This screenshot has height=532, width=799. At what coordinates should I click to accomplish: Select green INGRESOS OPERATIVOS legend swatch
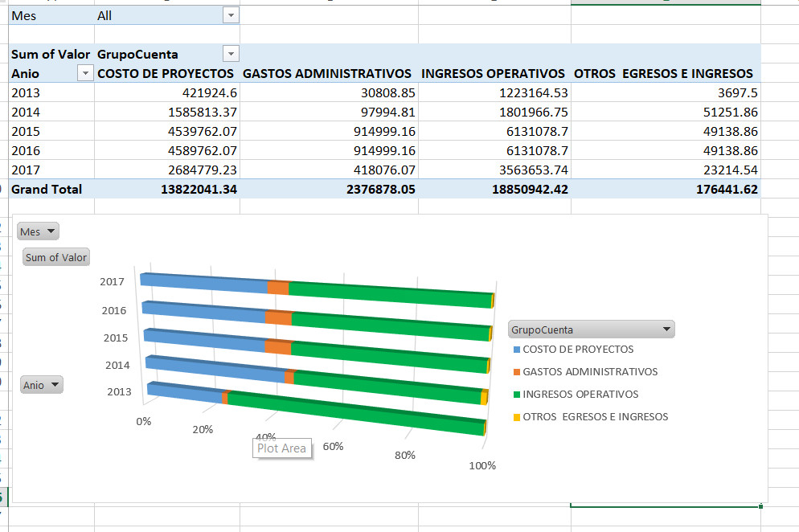pyautogui.click(x=517, y=395)
